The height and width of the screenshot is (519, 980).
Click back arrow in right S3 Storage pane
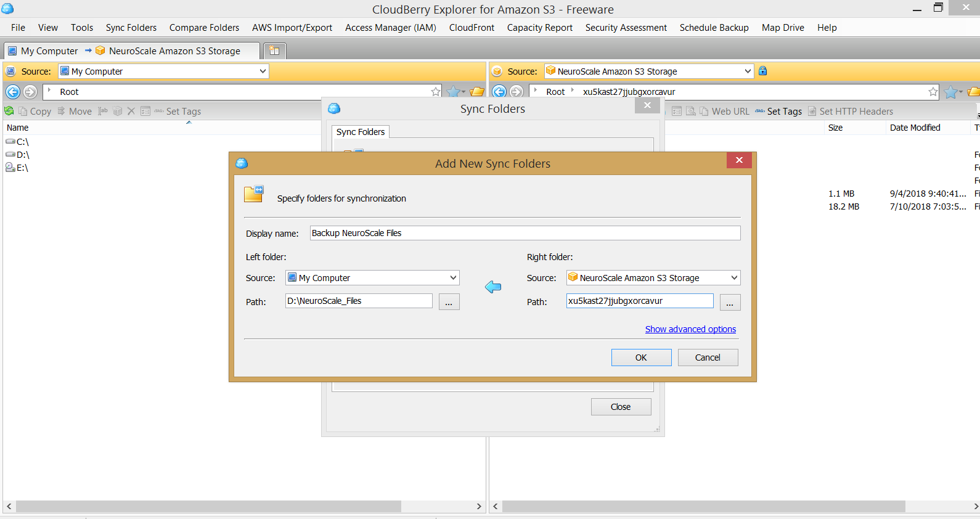(x=499, y=92)
